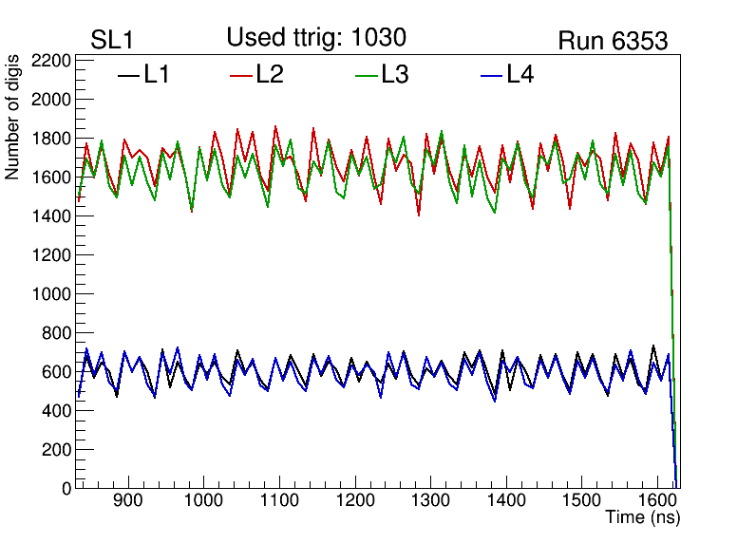The width and height of the screenshot is (756, 543).
Task: Click the 900 x-axis tick label
Action: tap(126, 501)
